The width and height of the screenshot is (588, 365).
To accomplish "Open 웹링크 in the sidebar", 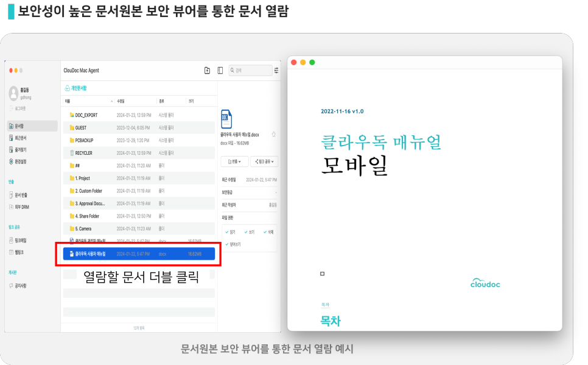I will pyautogui.click(x=16, y=252).
